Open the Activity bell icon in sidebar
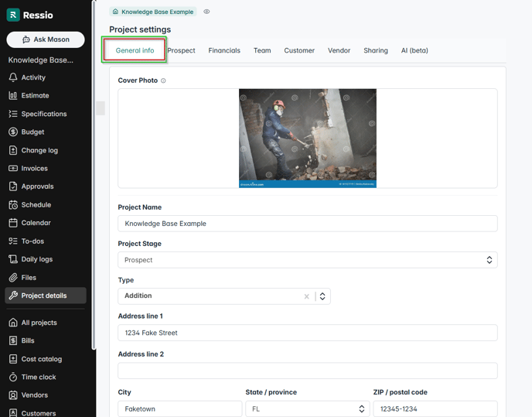The width and height of the screenshot is (532, 417). [13, 77]
